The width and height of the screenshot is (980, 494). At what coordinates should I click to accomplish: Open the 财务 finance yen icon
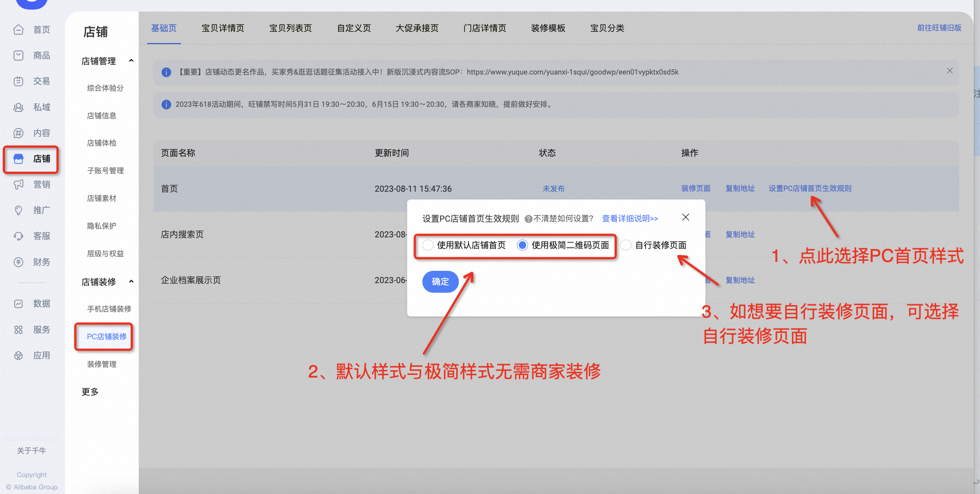18,262
